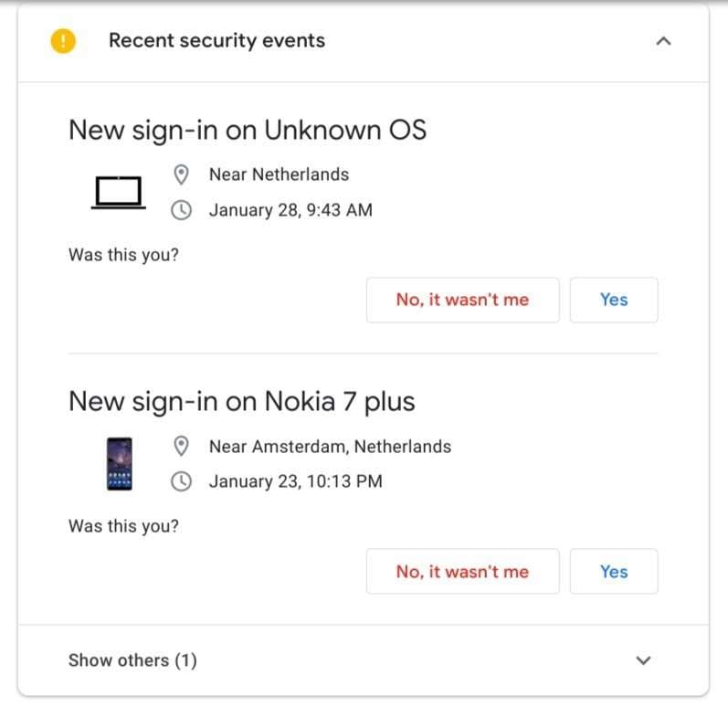Click the Near Amsterdam, Netherlands location text
This screenshot has height=707, width=728.
pyautogui.click(x=330, y=447)
